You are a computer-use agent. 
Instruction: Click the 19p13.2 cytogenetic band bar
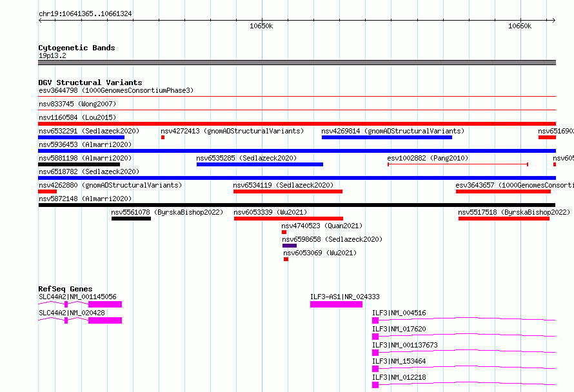pos(297,63)
